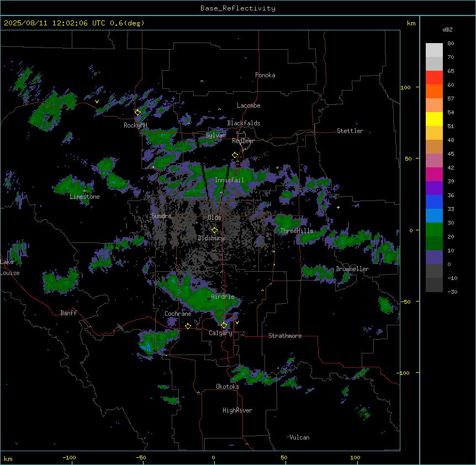Click the 65 value in the dBZ legend
This screenshot has height=465, width=476.
[451, 71]
